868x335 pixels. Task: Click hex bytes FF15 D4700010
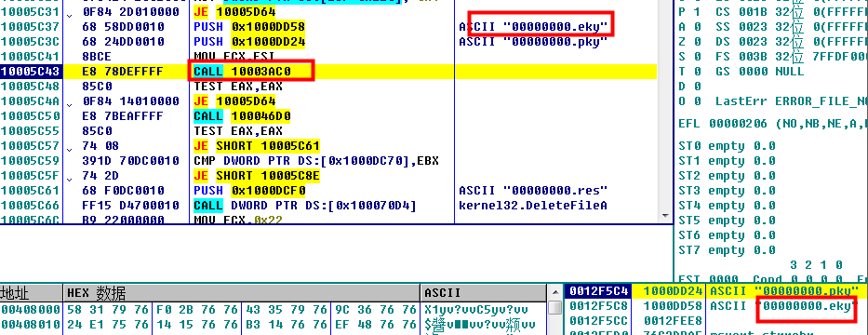[x=129, y=206]
